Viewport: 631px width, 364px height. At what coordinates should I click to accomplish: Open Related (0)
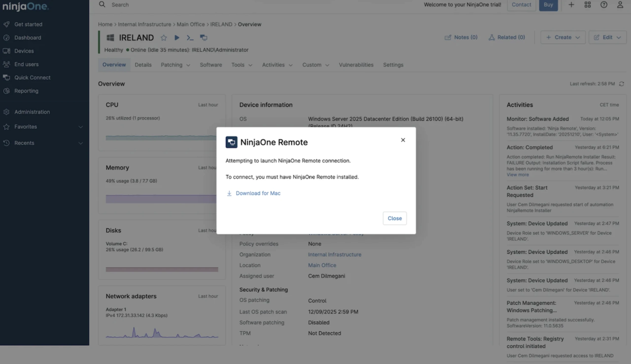click(507, 37)
